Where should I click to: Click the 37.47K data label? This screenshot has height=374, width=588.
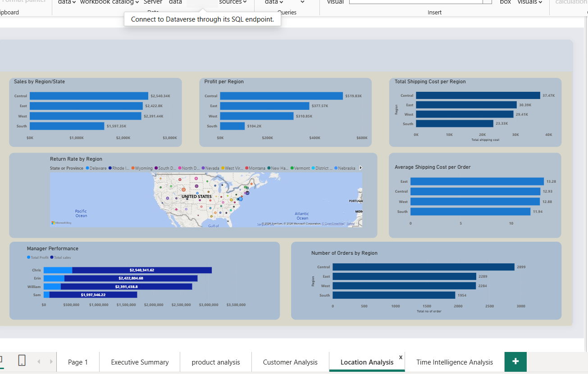548,95
